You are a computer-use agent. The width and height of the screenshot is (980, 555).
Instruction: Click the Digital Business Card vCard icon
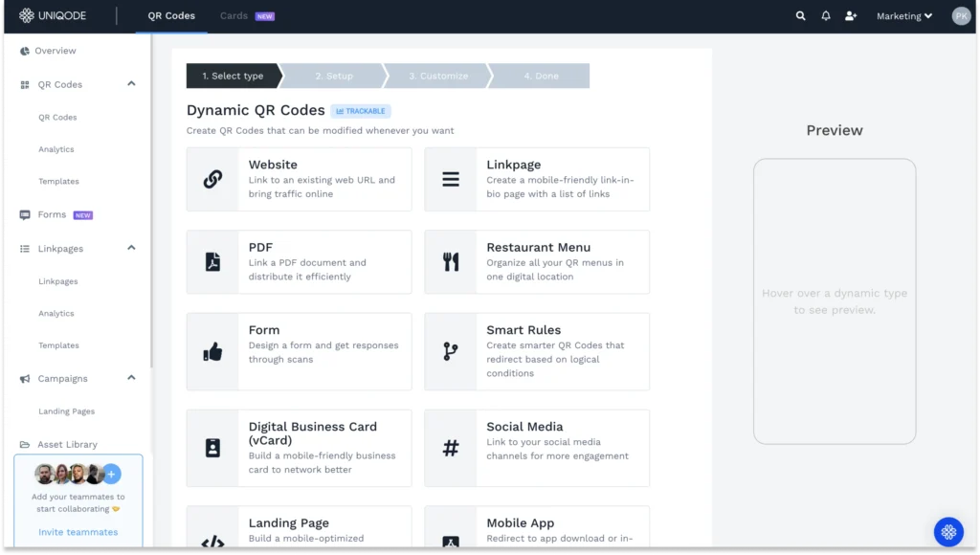pos(212,448)
